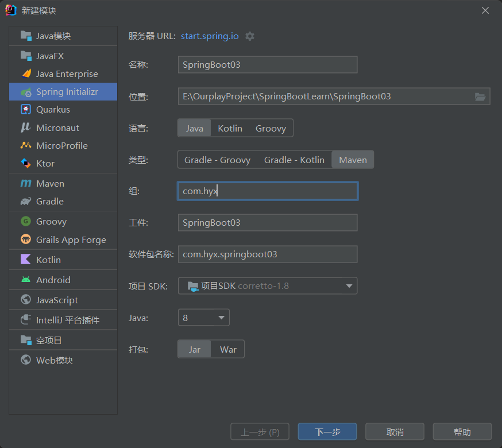The width and height of the screenshot is (502, 448).
Task: Click the Micronaut mu icon
Action: (26, 128)
